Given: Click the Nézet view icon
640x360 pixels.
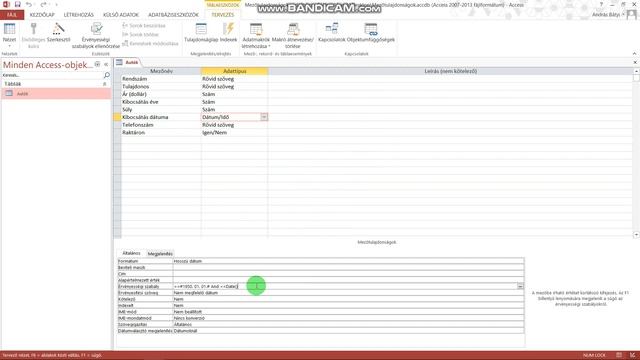Looking at the screenshot, I should pos(9,29).
